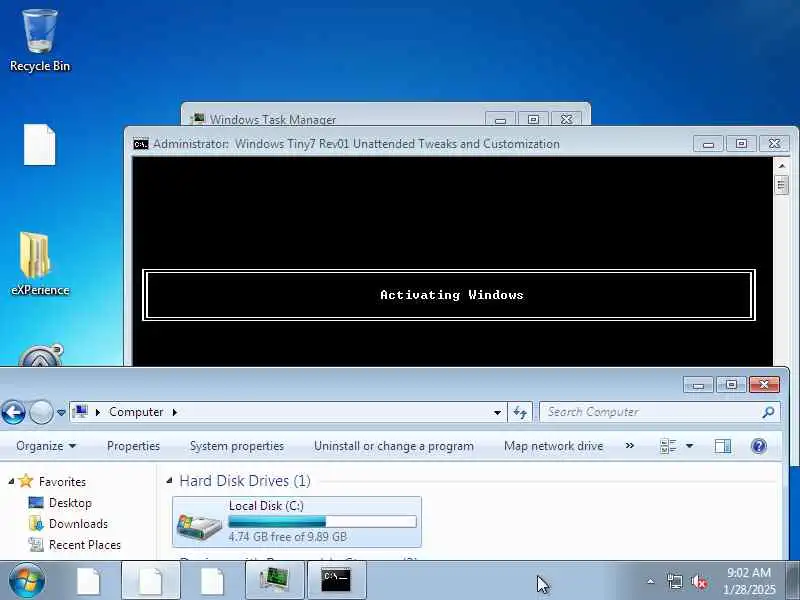Open Explorer help button
The image size is (800, 600).
759,446
